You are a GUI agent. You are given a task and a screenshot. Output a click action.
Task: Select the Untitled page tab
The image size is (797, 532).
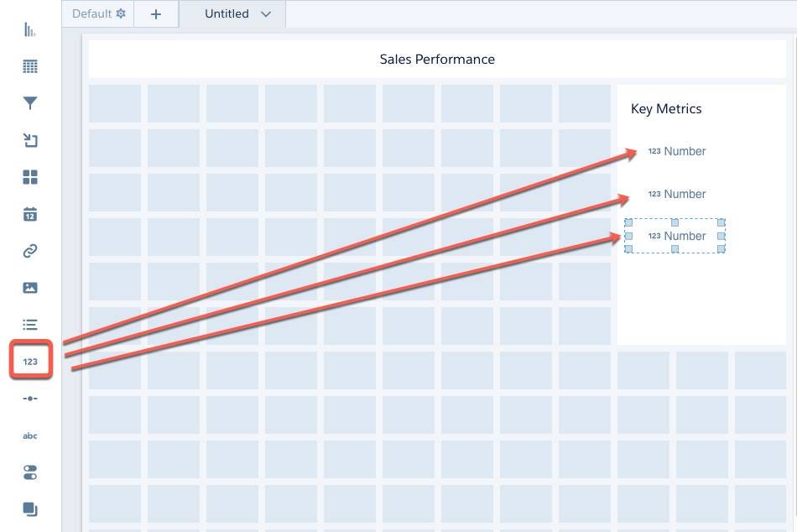(227, 13)
